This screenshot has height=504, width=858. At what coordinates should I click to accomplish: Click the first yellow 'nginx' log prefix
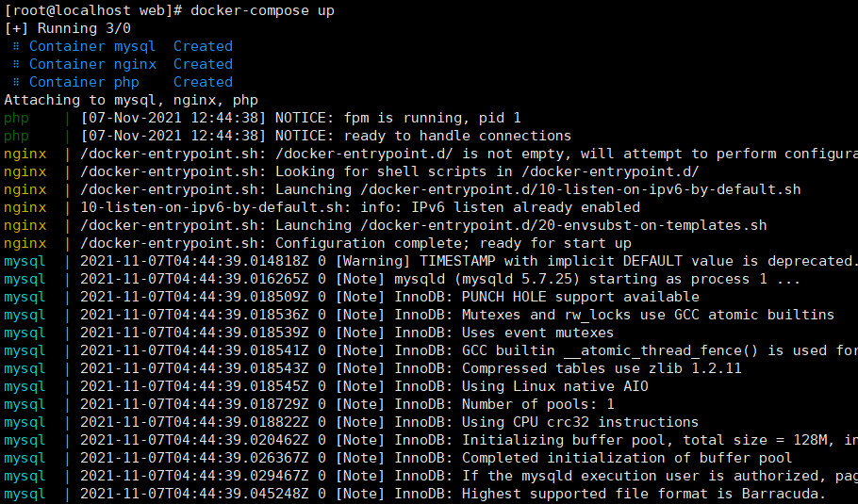pos(25,154)
